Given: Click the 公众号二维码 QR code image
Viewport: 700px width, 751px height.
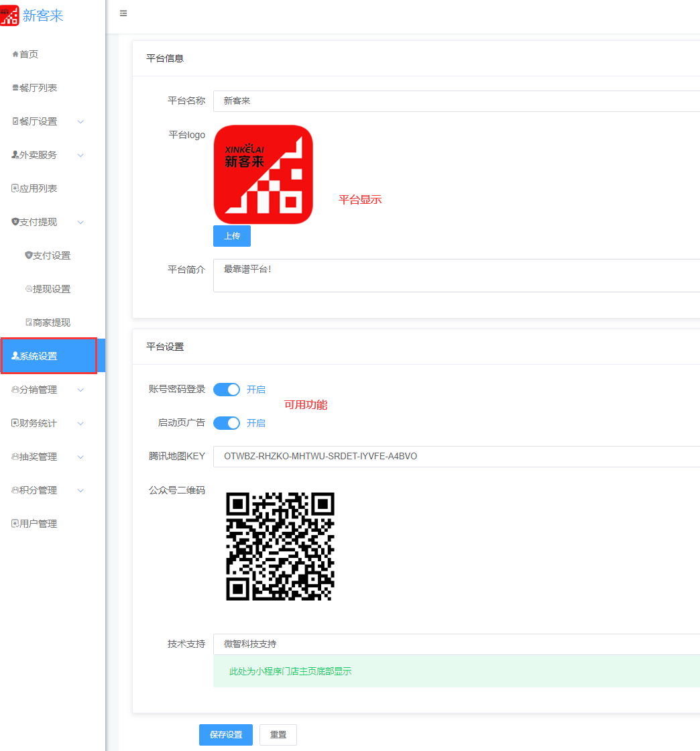Looking at the screenshot, I should point(280,546).
